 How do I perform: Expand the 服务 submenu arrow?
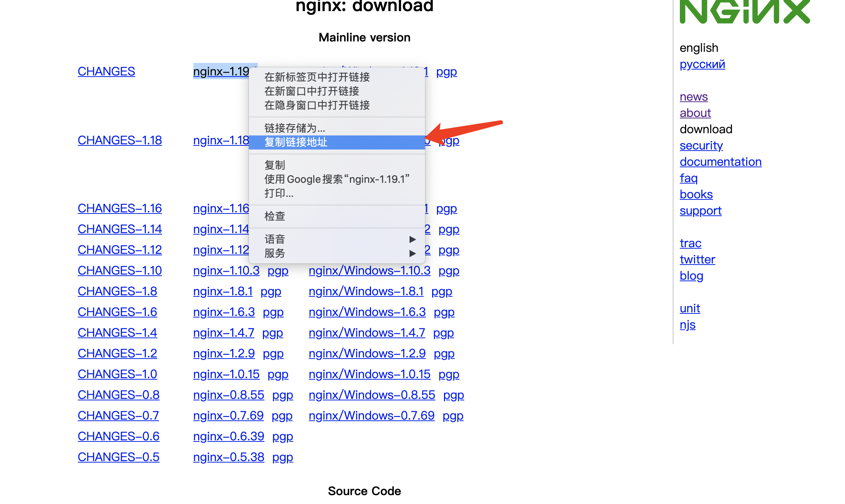pos(412,253)
